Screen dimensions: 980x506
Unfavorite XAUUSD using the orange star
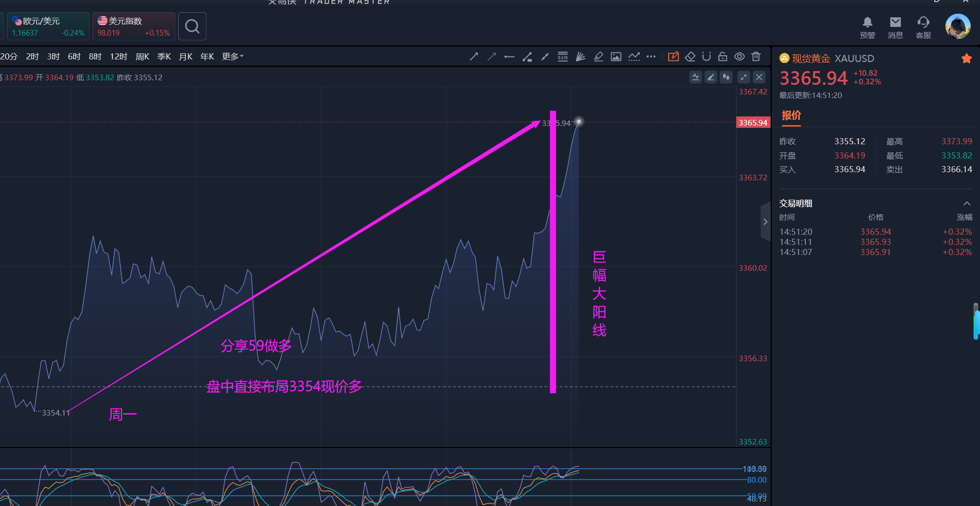(966, 58)
